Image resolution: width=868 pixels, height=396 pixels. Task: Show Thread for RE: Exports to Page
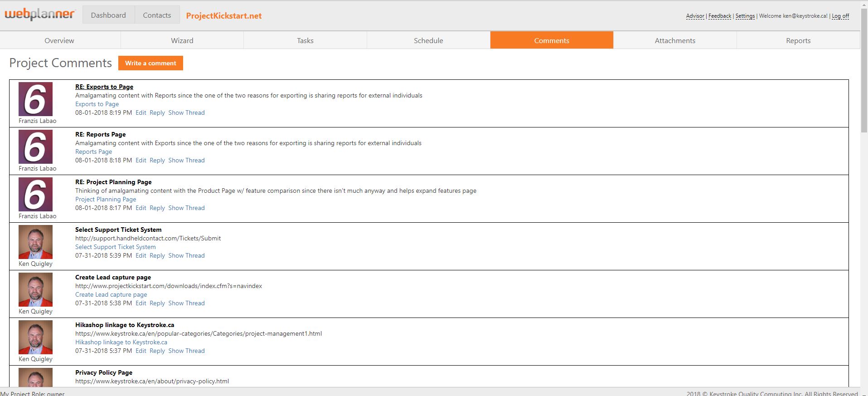[186, 112]
